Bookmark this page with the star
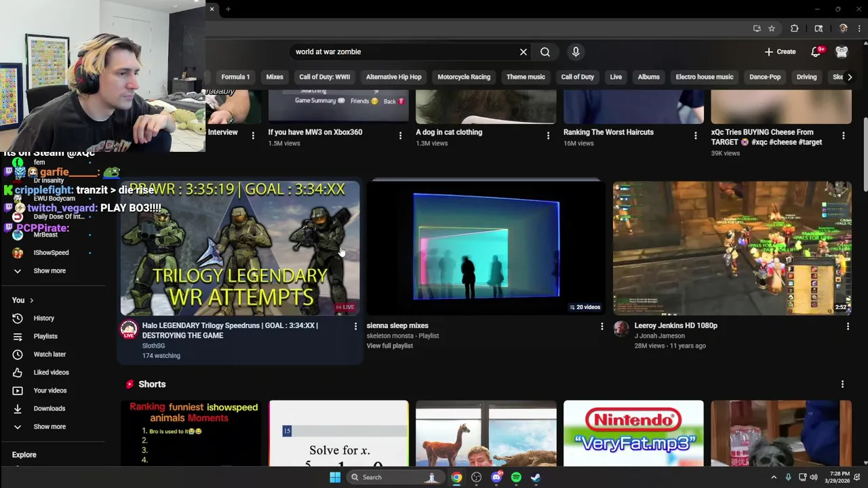The height and width of the screenshot is (488, 868). (772, 28)
